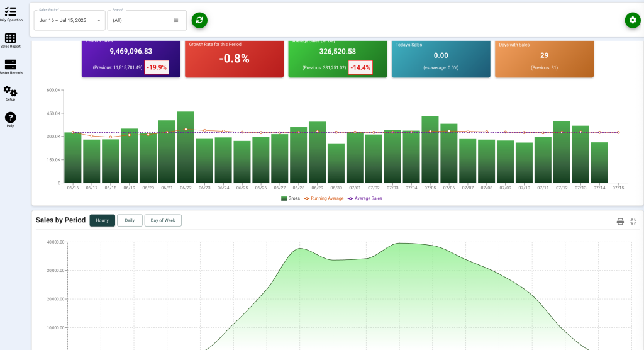Expand the Sales Period dropdown arrow
The width and height of the screenshot is (644, 350).
point(99,20)
